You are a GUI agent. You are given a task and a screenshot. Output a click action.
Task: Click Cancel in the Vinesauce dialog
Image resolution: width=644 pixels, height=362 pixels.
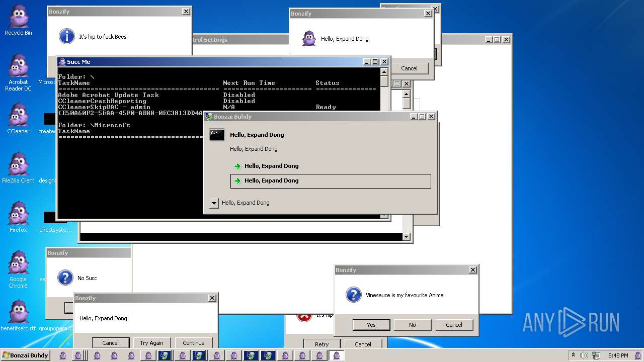click(x=454, y=325)
